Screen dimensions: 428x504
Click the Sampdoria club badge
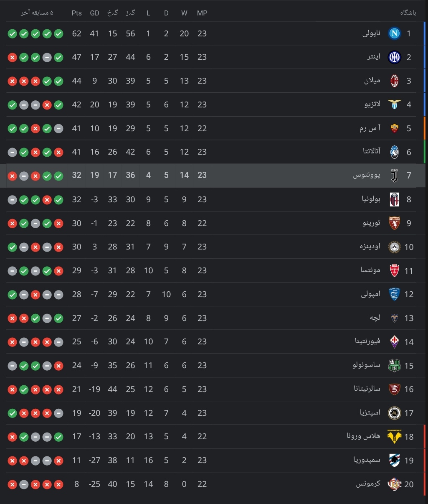pos(394,460)
